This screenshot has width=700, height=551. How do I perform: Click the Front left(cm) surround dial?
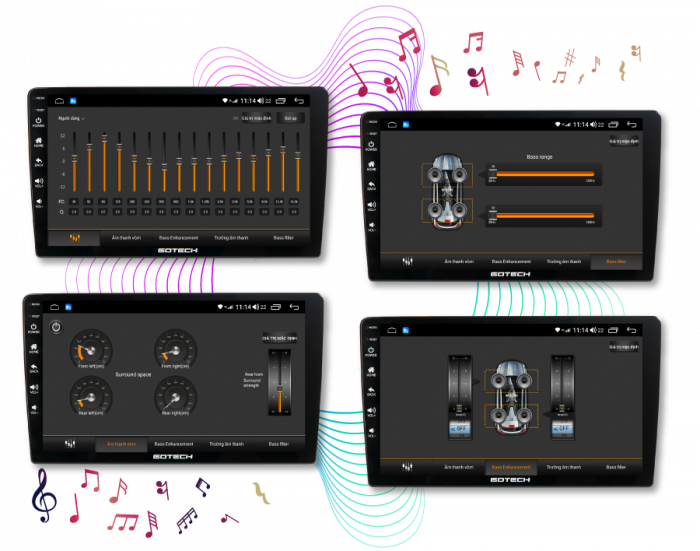pos(91,351)
